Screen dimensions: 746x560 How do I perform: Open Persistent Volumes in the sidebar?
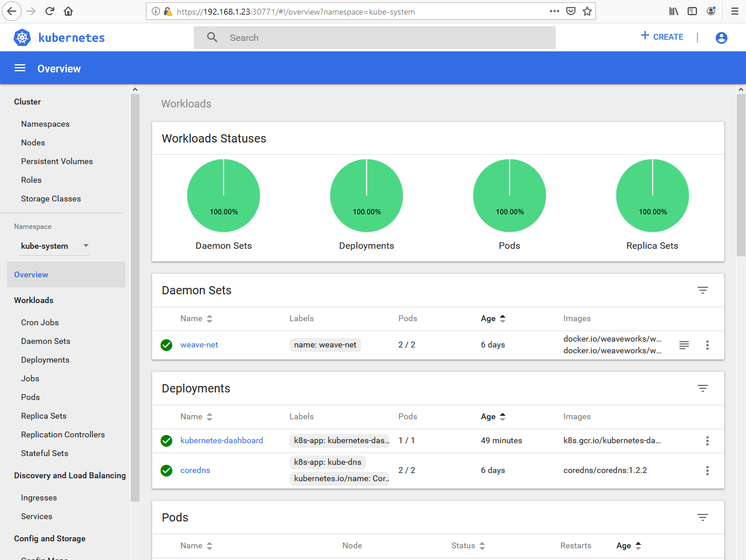(x=57, y=161)
